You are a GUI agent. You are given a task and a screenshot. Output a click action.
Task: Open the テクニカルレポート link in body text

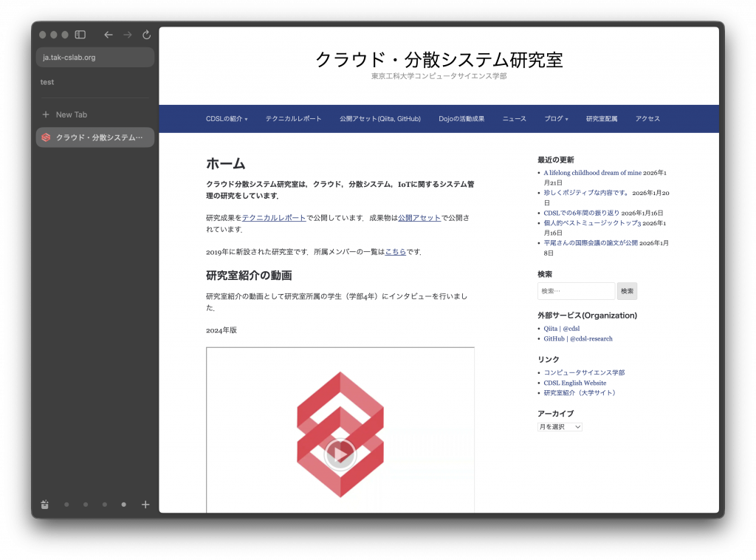(x=274, y=218)
